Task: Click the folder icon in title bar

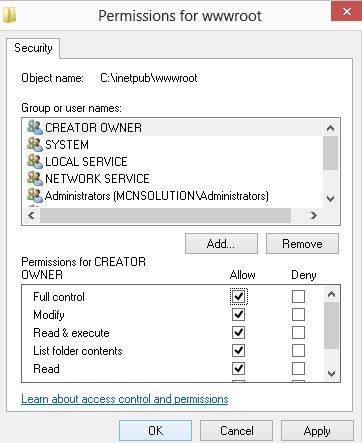Action: (x=9, y=15)
